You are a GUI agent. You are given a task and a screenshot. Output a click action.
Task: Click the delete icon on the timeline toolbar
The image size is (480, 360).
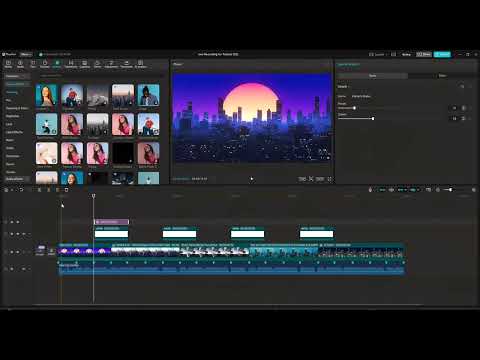(66, 190)
